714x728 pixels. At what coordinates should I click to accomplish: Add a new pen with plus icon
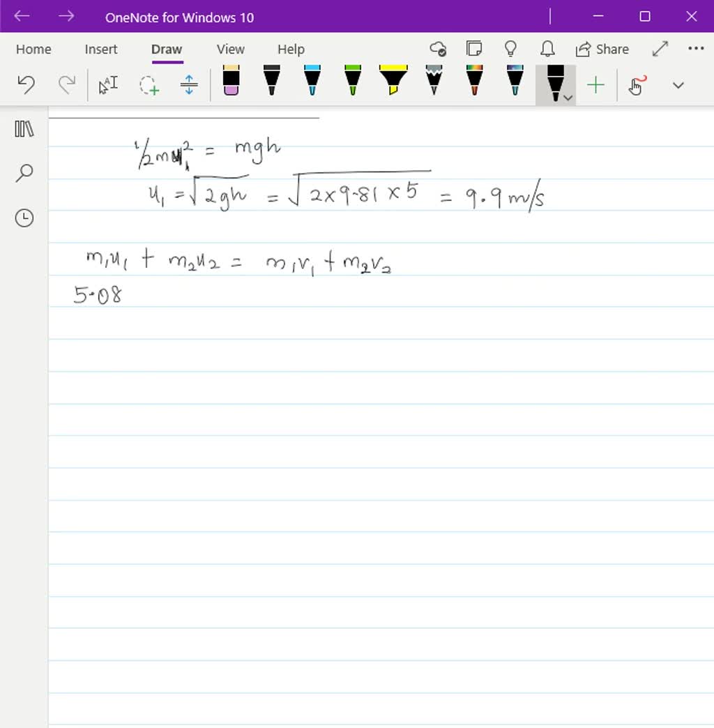click(595, 85)
